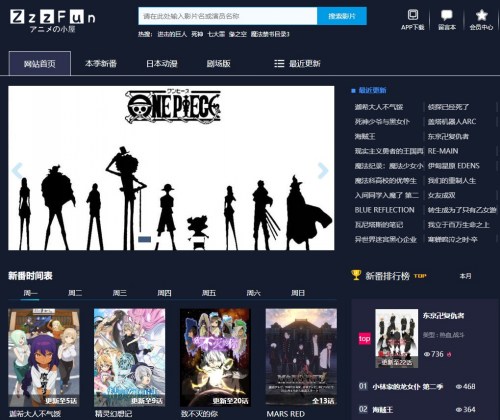
Task: Select the 本季新番 navigation tab
Action: click(101, 63)
